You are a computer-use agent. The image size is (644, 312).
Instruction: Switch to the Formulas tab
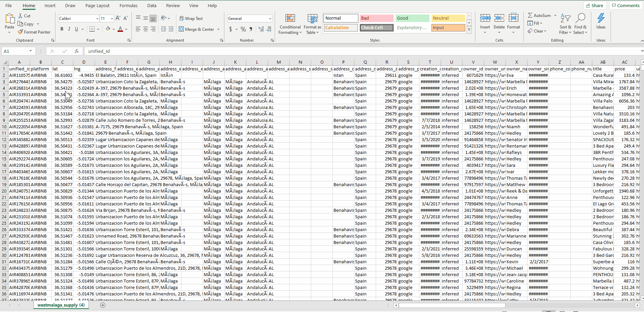128,6
